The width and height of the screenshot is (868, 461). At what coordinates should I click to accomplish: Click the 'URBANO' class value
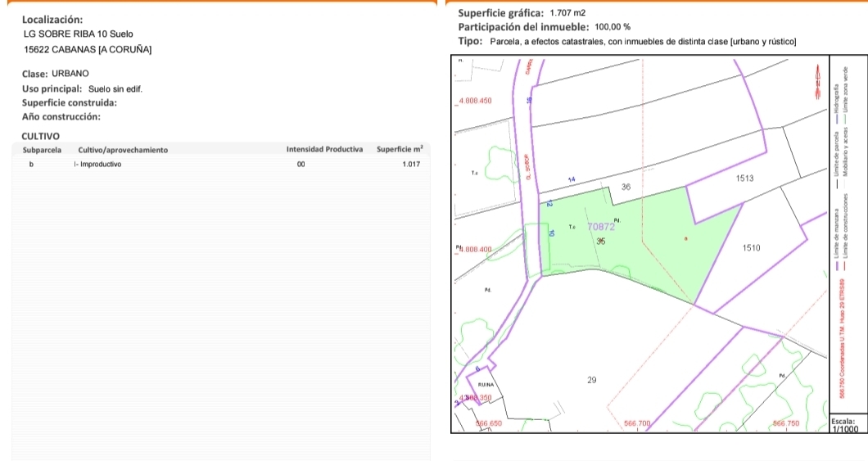[70, 73]
